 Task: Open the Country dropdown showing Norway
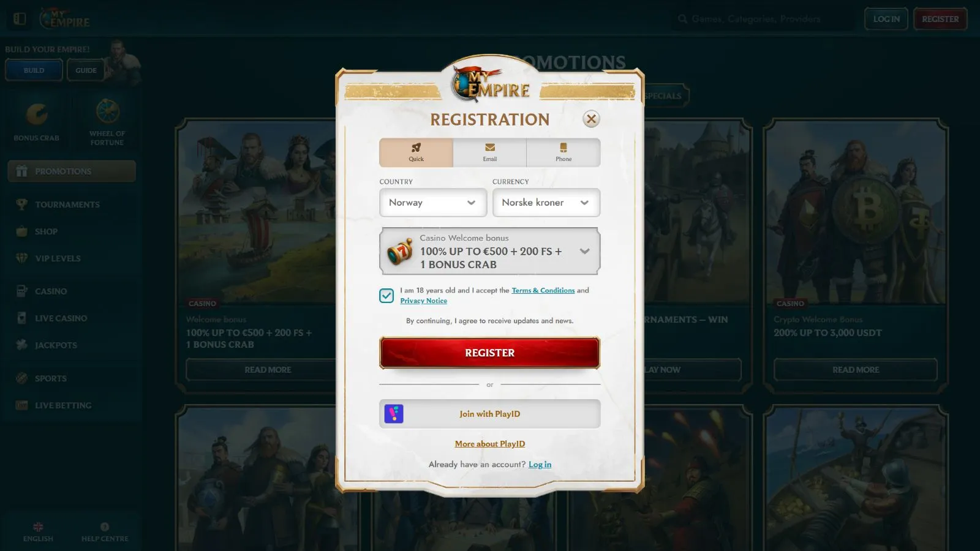433,203
